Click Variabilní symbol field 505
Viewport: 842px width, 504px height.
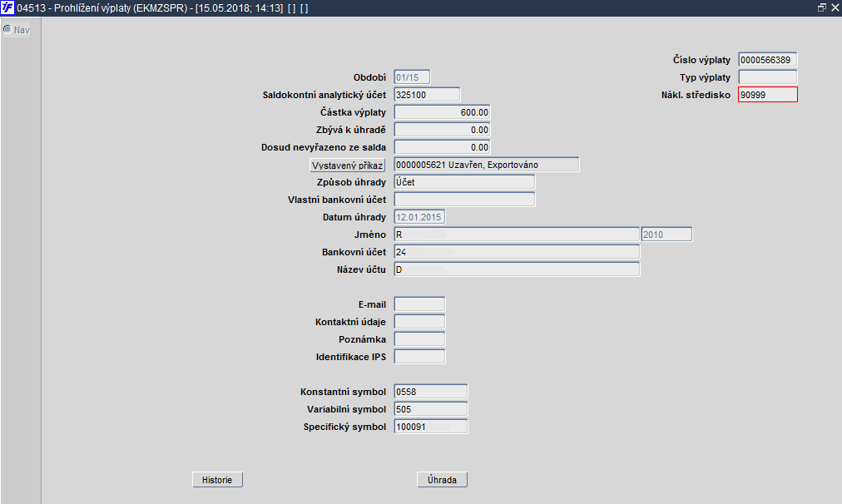[431, 409]
